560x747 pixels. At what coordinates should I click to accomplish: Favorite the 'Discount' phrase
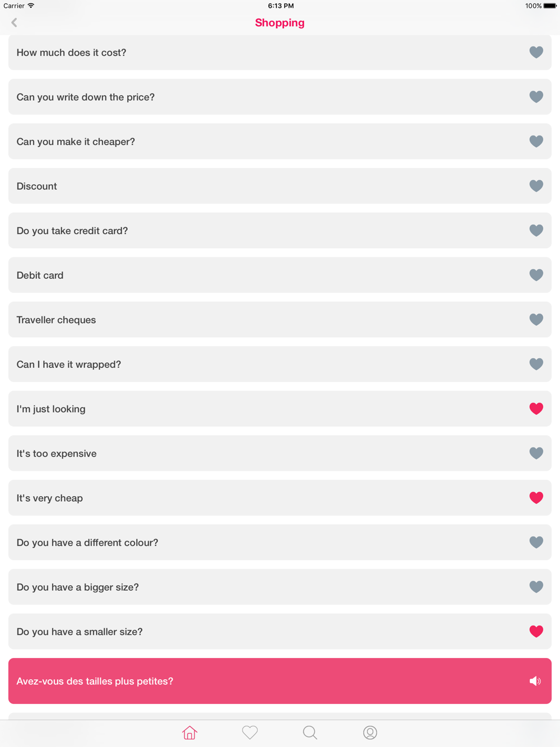pyautogui.click(x=536, y=186)
